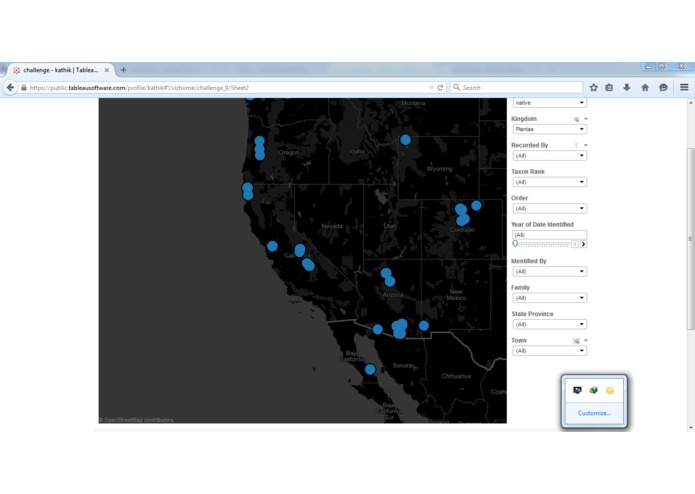695x494 pixels.
Task: Open the Order filter dropdown
Action: (x=550, y=208)
